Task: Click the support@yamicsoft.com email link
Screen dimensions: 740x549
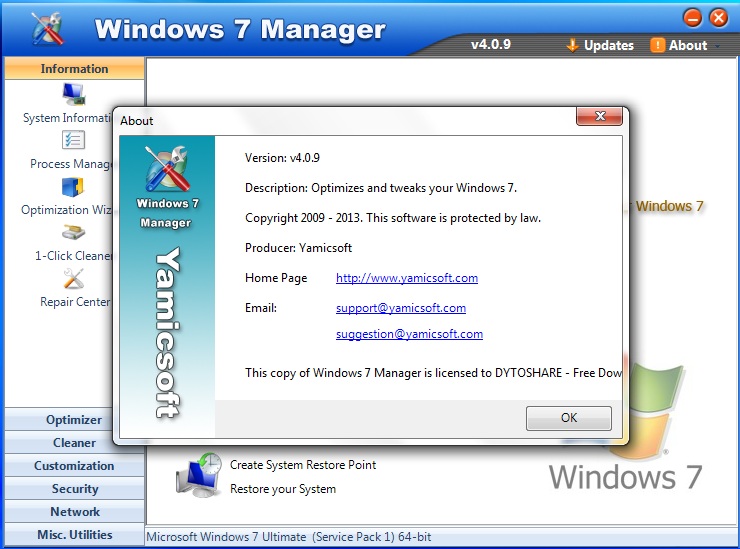Action: 401,308
